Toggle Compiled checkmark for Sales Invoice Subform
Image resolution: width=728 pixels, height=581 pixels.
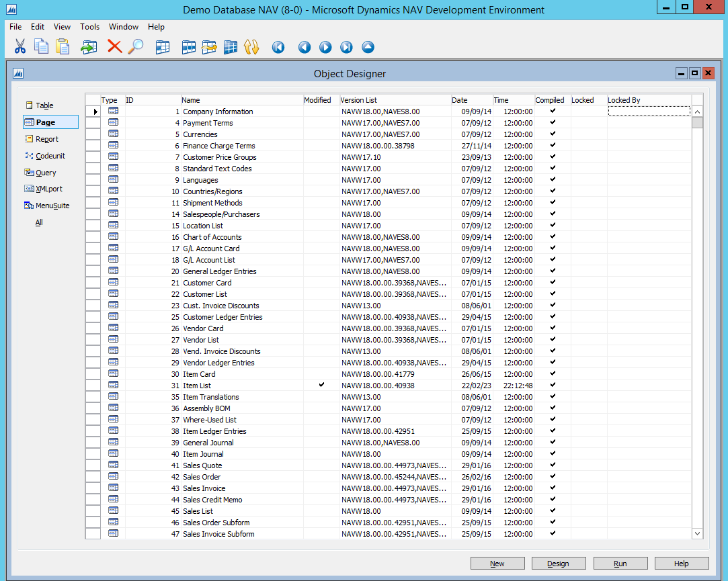(553, 533)
